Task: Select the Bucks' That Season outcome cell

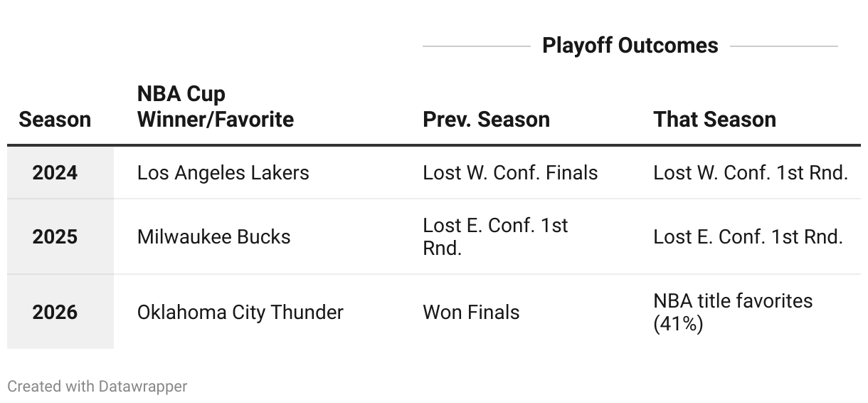Action: click(748, 236)
